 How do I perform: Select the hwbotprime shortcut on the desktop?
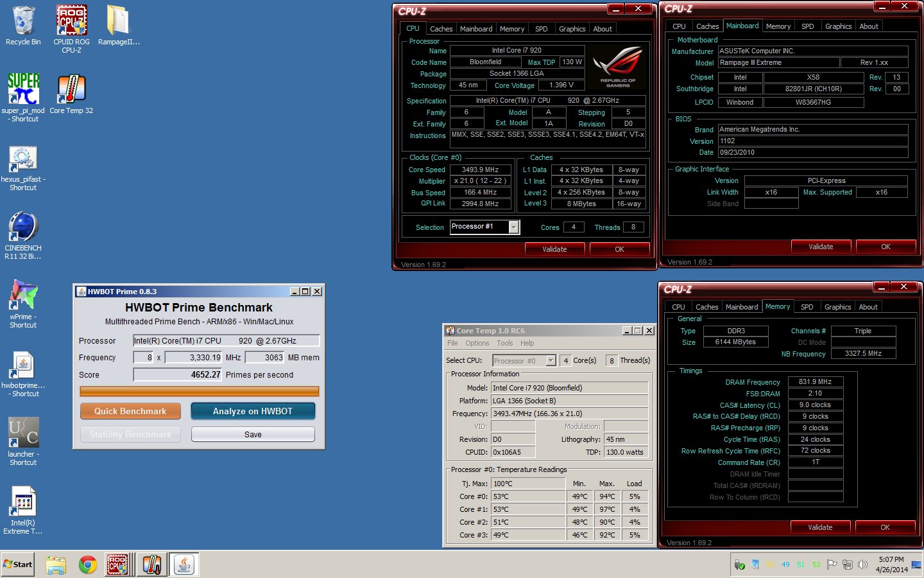click(23, 374)
